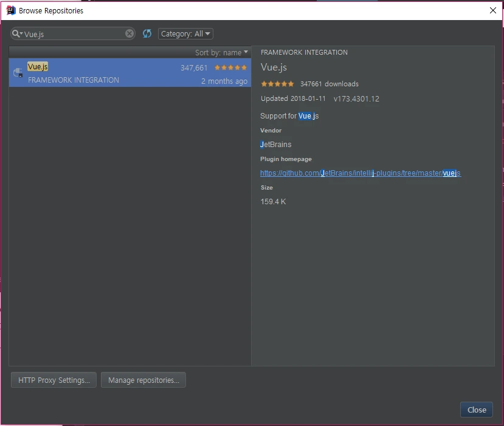
Task: Click the star rating in plugin list row
Action: point(230,67)
